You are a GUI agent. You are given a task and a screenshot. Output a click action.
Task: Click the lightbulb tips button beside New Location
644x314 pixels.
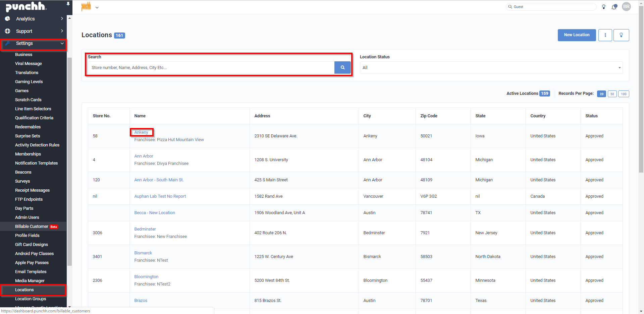pos(621,35)
